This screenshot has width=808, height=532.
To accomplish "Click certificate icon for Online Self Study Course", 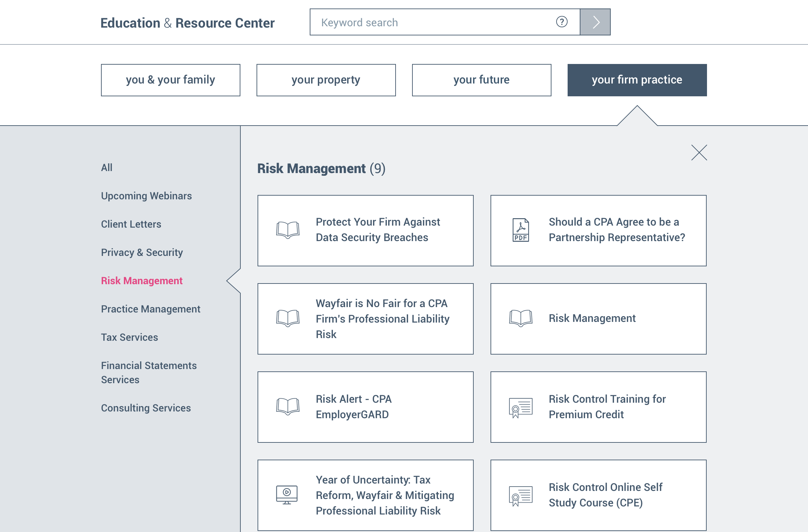I will [x=520, y=495].
